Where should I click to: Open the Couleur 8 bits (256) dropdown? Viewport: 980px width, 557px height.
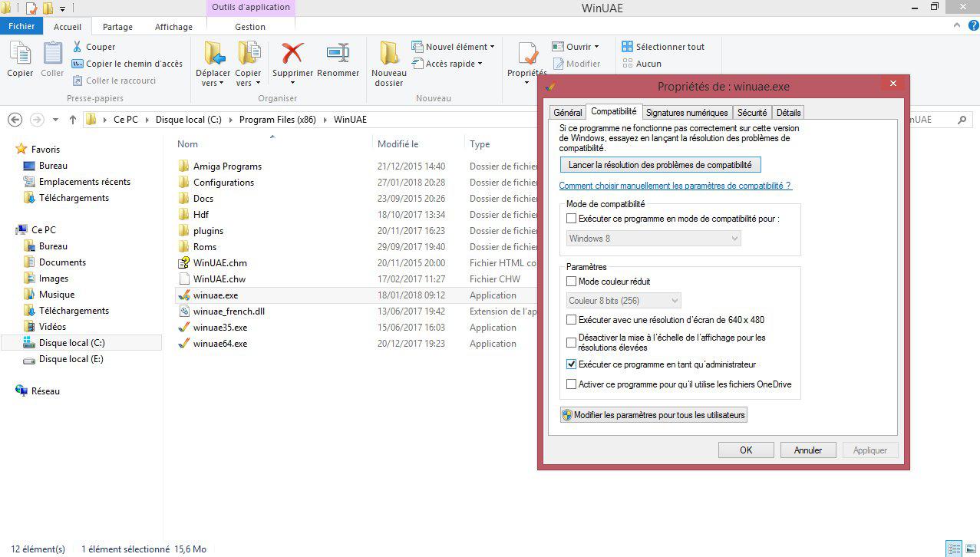point(623,301)
